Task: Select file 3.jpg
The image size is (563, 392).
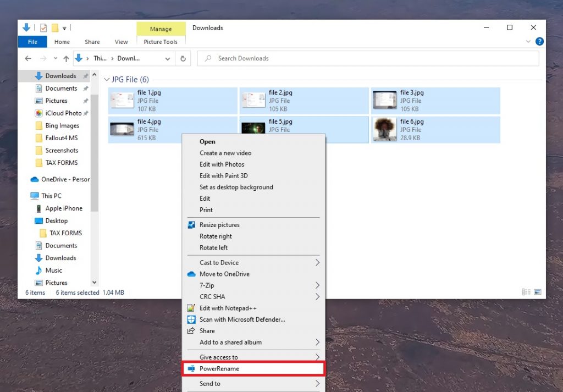Action: (435, 101)
